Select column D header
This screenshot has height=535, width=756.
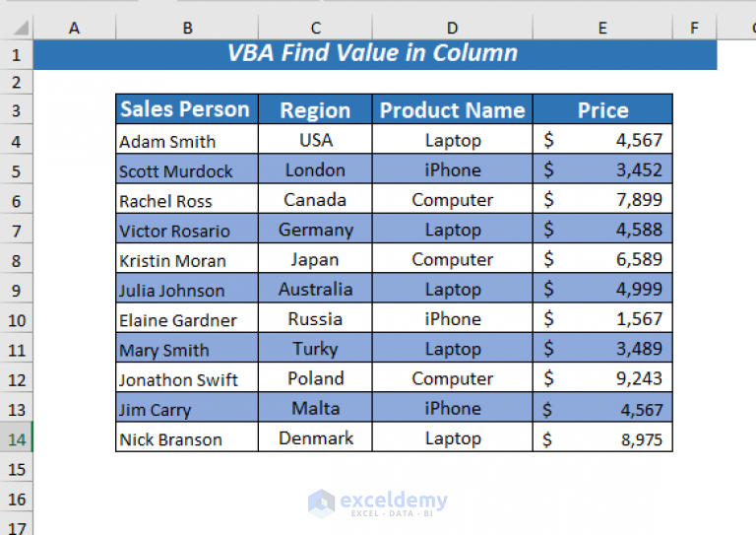452,28
